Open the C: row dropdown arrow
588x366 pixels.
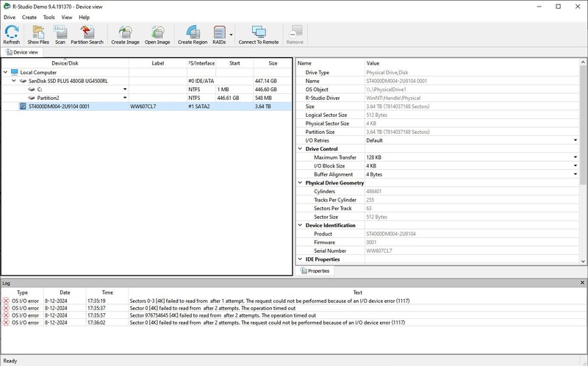point(125,89)
